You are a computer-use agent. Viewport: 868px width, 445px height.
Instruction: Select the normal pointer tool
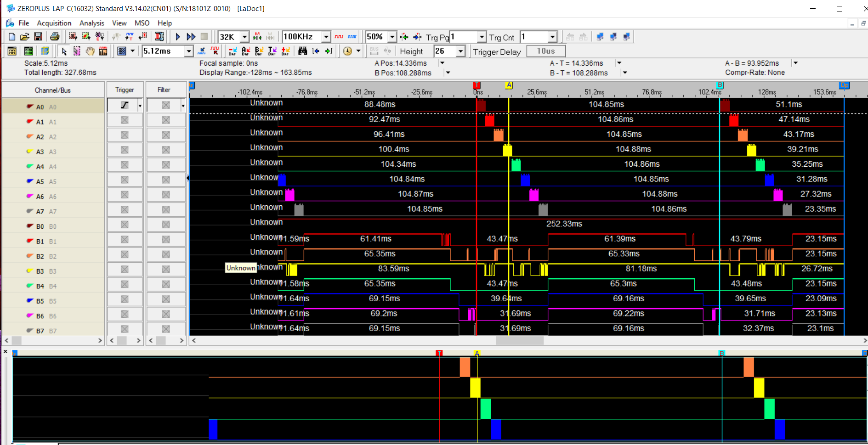click(x=64, y=51)
